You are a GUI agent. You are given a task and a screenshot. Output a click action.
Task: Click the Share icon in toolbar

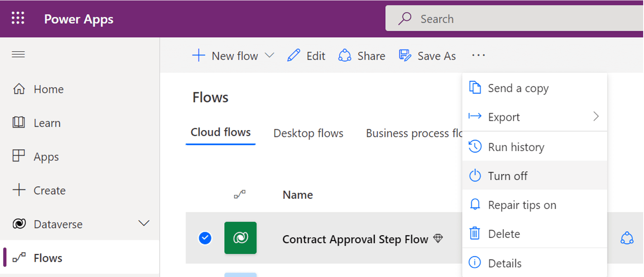[345, 55]
